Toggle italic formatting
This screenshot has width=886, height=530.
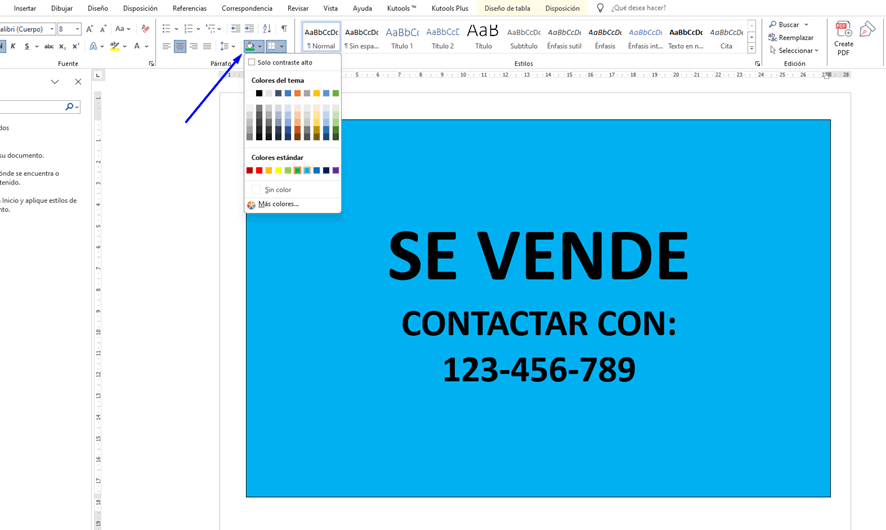pos(12,46)
